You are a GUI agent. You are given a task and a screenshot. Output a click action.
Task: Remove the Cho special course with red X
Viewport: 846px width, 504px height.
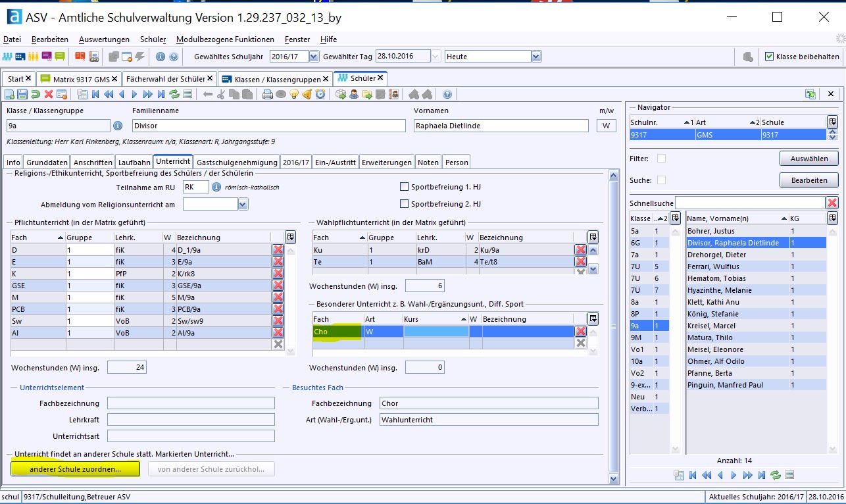click(x=581, y=332)
